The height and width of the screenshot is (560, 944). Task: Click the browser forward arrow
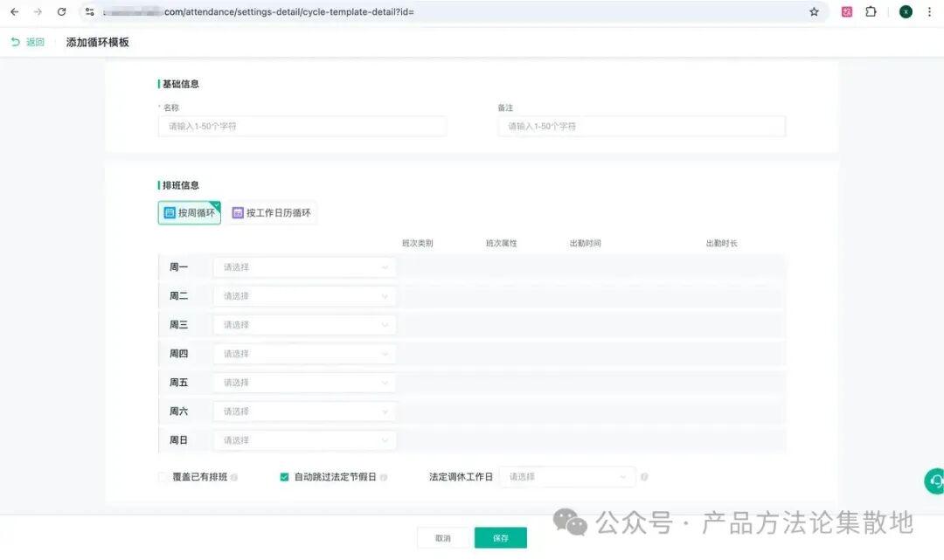pyautogui.click(x=38, y=12)
